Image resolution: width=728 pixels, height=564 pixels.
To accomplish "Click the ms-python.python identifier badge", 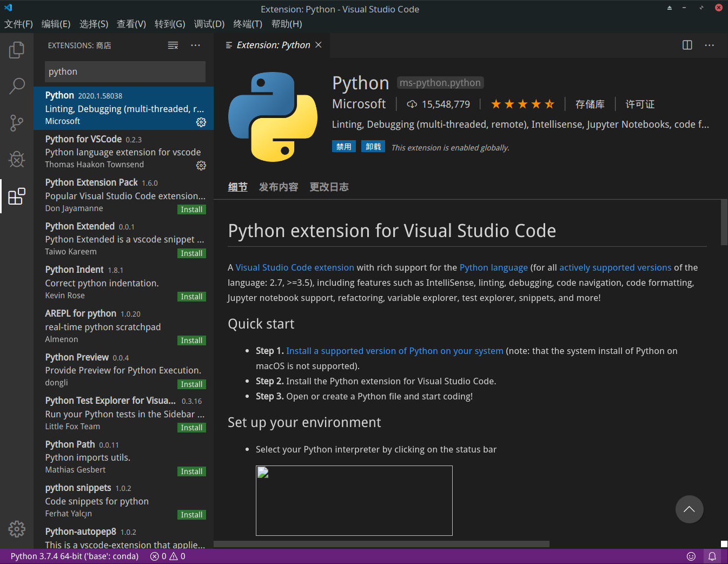I will point(440,82).
